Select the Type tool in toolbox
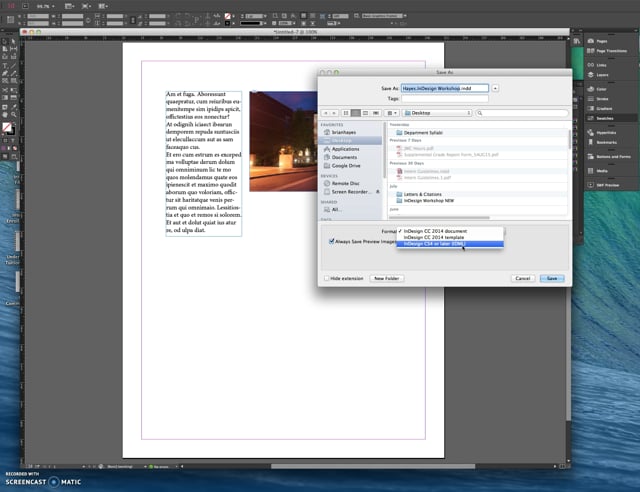 click(5, 64)
